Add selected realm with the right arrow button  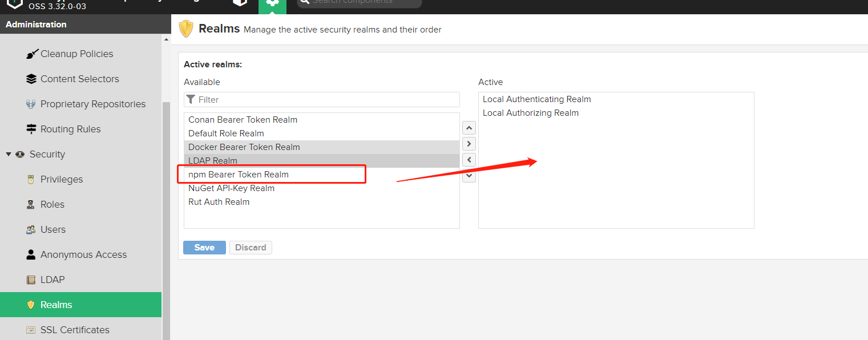coord(469,144)
